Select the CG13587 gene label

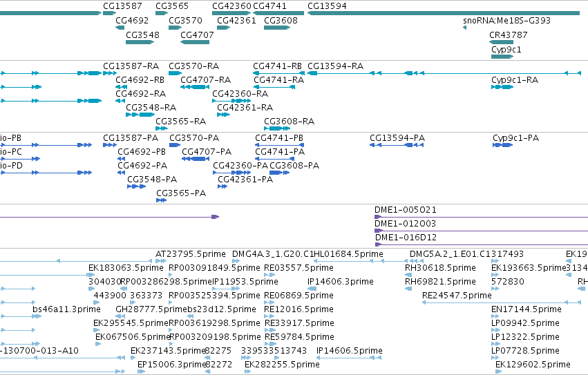122,6
